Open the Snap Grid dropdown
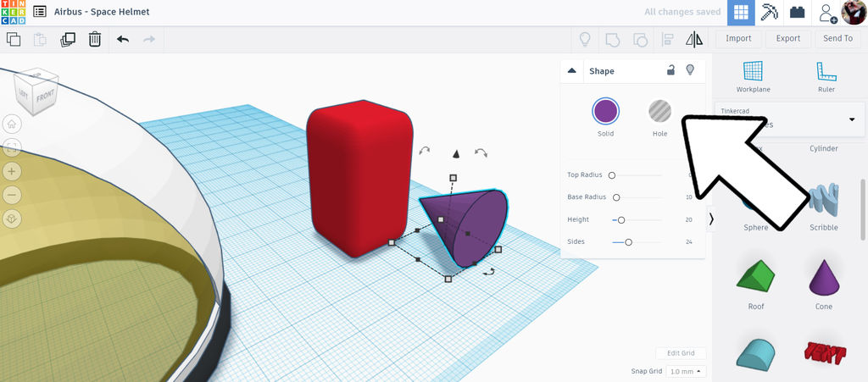This screenshot has width=868, height=382. tap(685, 372)
